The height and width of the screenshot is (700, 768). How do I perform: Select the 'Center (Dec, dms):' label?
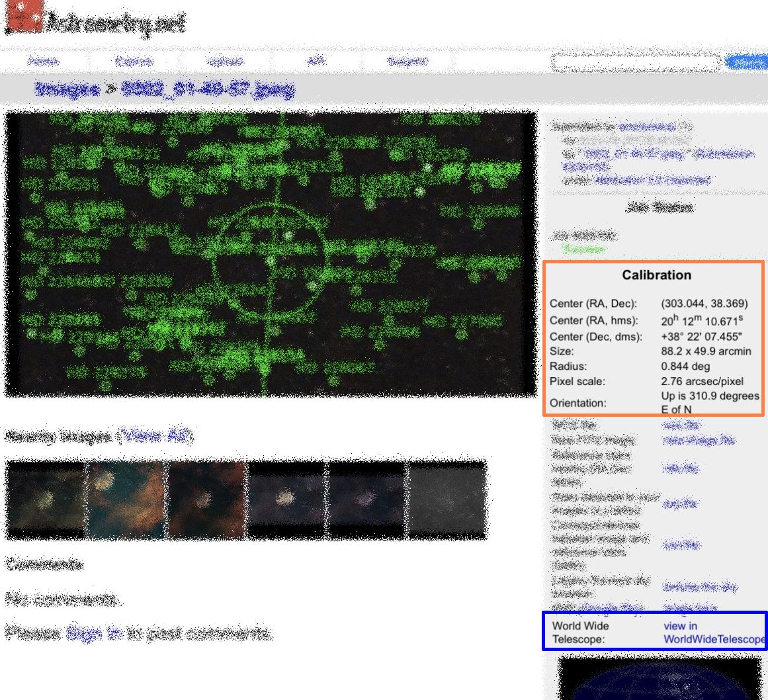click(x=595, y=337)
